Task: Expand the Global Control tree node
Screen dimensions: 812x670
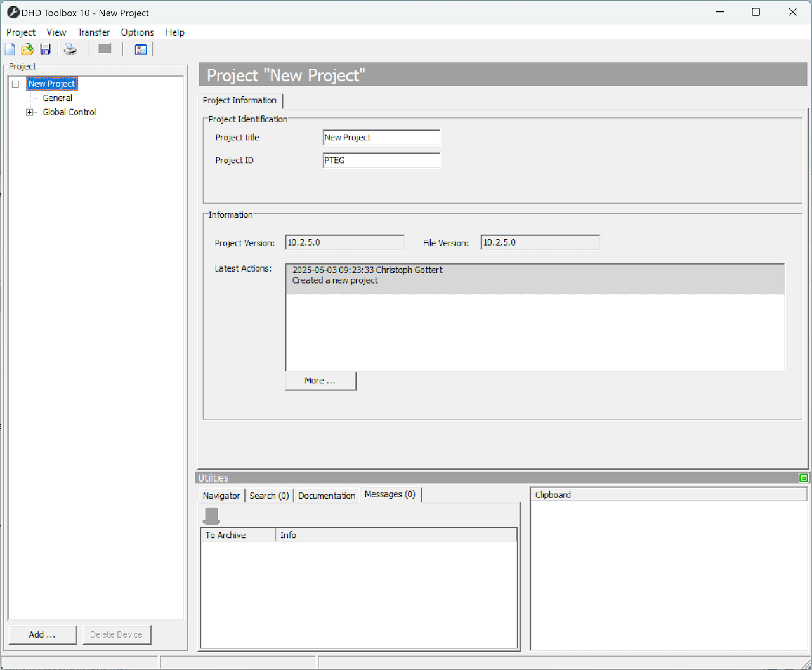Action: 30,112
